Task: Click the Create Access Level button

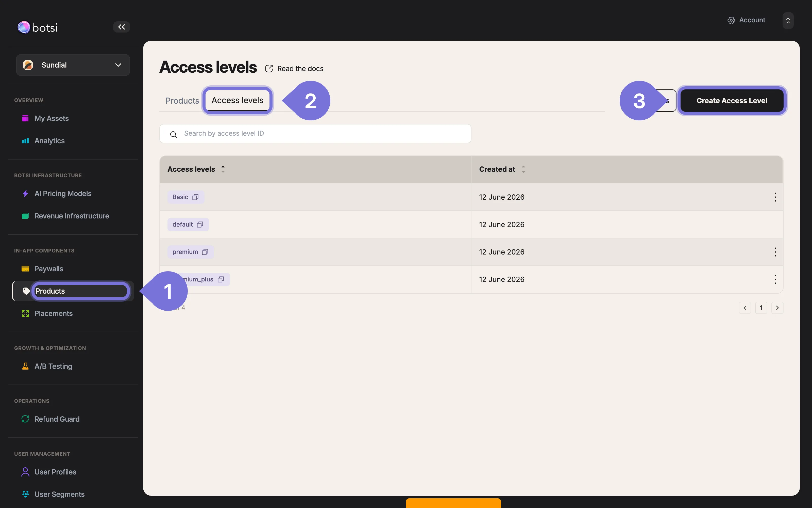Action: (x=732, y=101)
